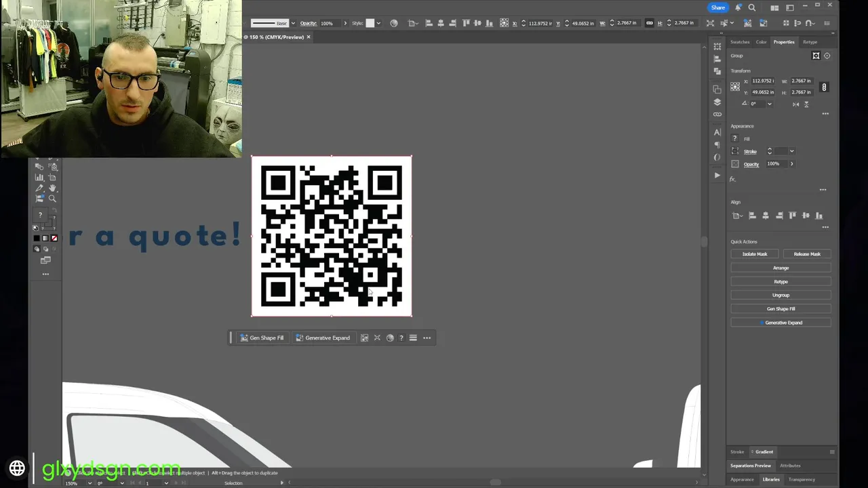
Task: Flip vertically in Transform section
Action: [x=806, y=104]
